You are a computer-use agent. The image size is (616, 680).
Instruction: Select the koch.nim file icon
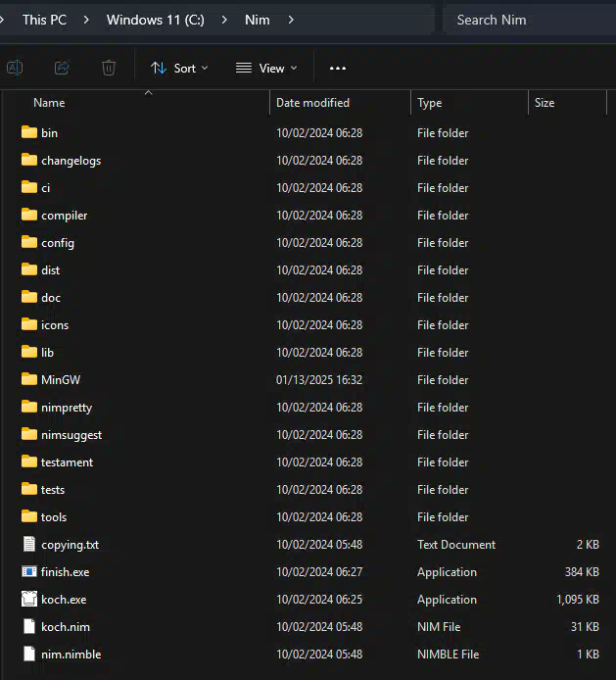[x=29, y=626]
